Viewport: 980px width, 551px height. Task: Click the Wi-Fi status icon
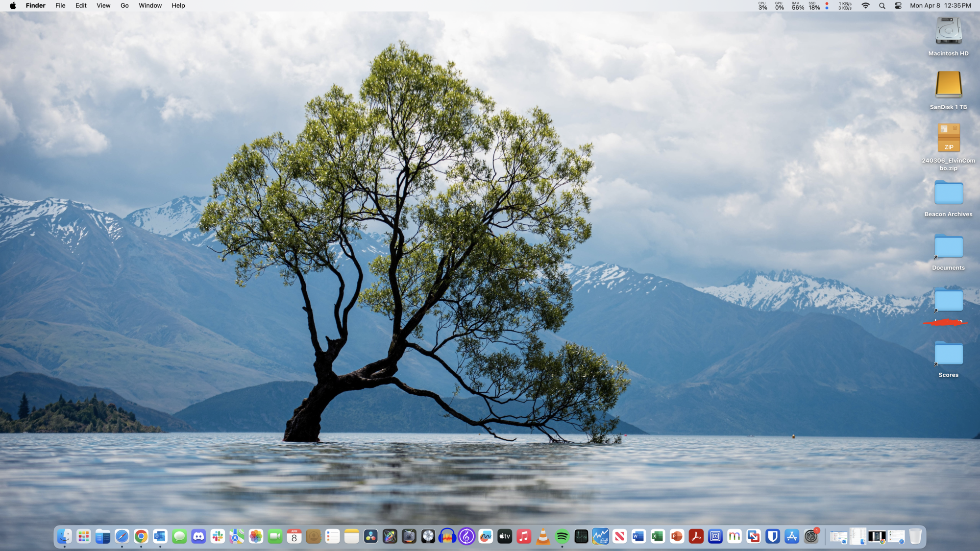(865, 6)
